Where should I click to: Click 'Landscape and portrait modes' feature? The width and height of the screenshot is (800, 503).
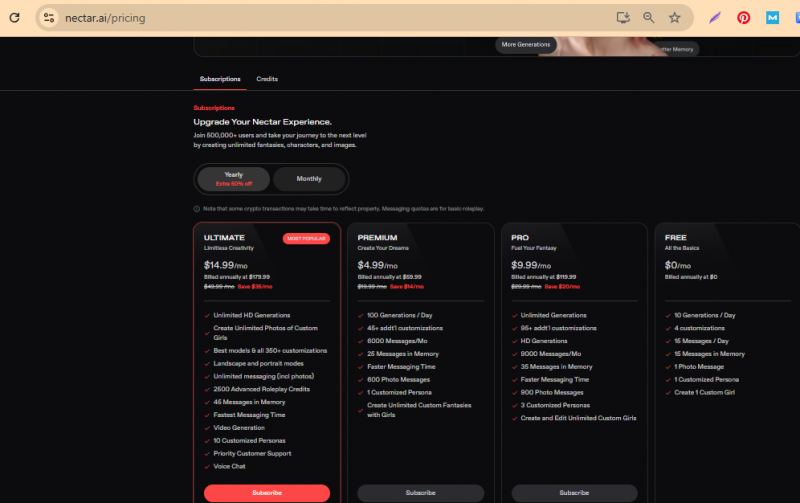click(x=258, y=364)
